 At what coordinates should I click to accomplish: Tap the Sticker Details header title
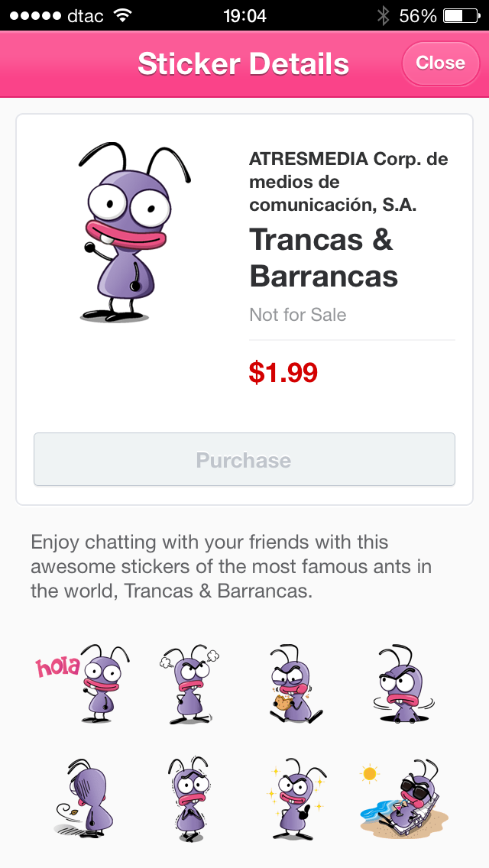point(243,64)
